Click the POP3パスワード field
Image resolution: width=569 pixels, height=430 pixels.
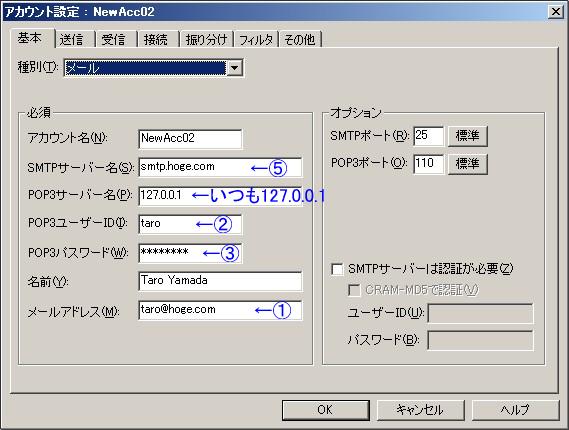coord(190,253)
